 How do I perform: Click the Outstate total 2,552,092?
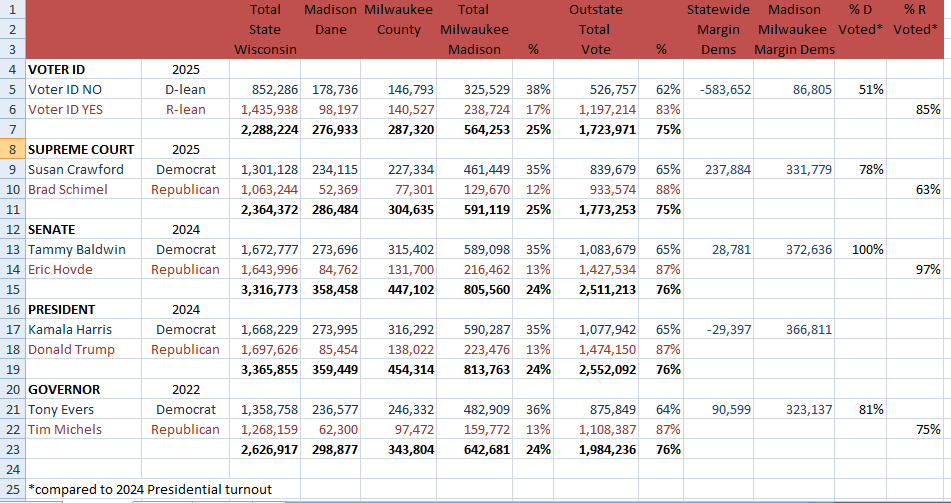[x=596, y=370]
